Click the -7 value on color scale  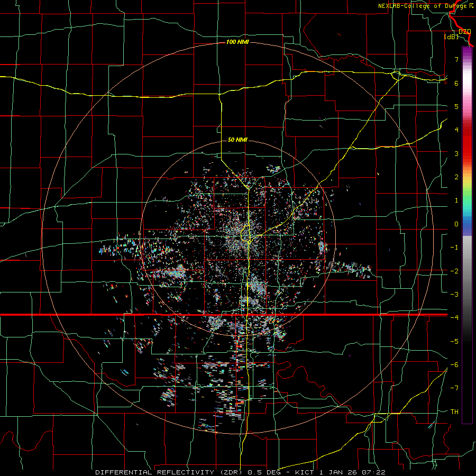(454, 388)
